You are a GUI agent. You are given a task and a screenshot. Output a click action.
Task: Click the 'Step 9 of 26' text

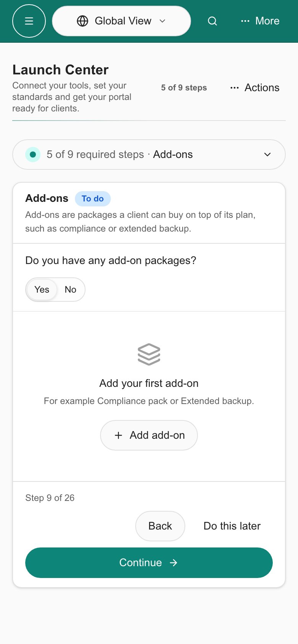[50, 498]
